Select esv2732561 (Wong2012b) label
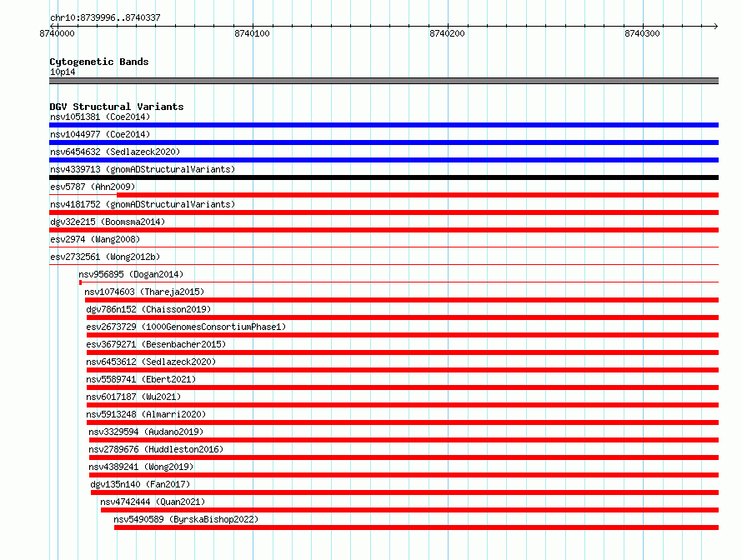Viewport: 742px width, 560px height. pyautogui.click(x=105, y=257)
